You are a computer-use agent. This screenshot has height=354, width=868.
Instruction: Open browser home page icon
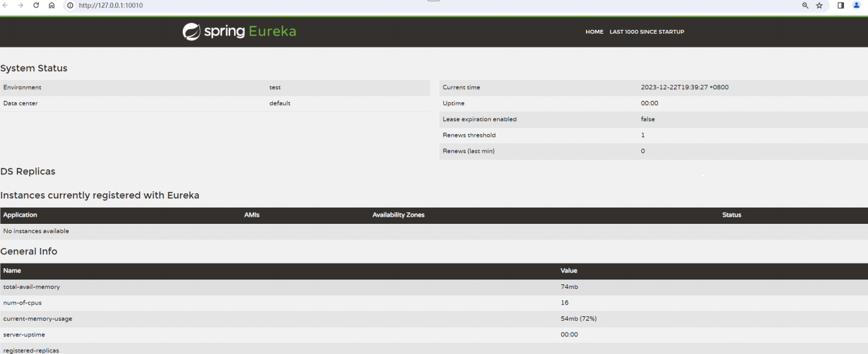pyautogui.click(x=51, y=5)
